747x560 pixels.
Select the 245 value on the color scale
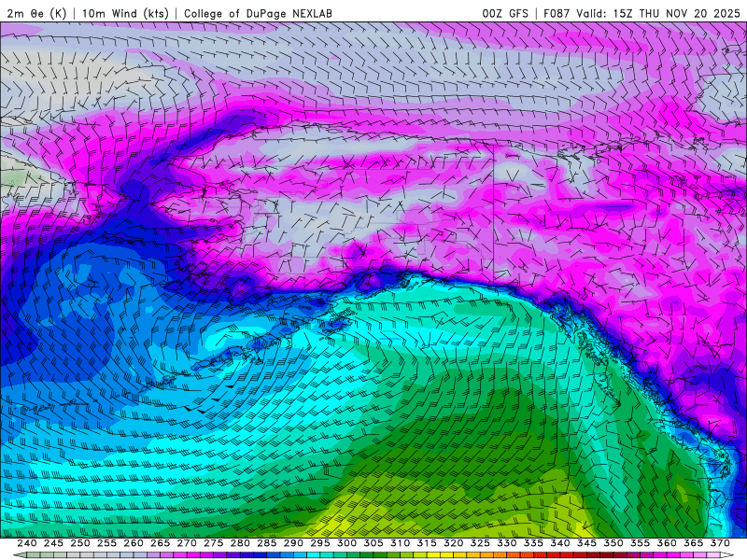pyautogui.click(x=53, y=543)
